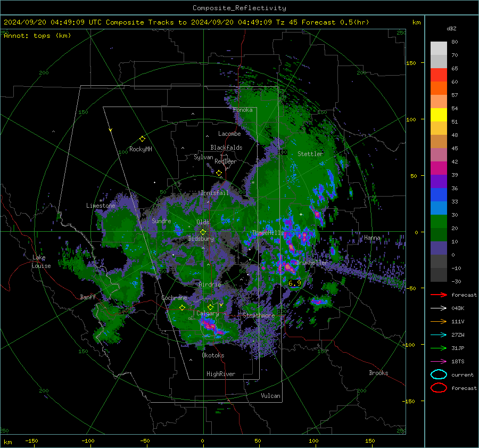Viewport: 479px width, 448px height.
Task: Click the Strathmore city label
Action: click(x=259, y=315)
